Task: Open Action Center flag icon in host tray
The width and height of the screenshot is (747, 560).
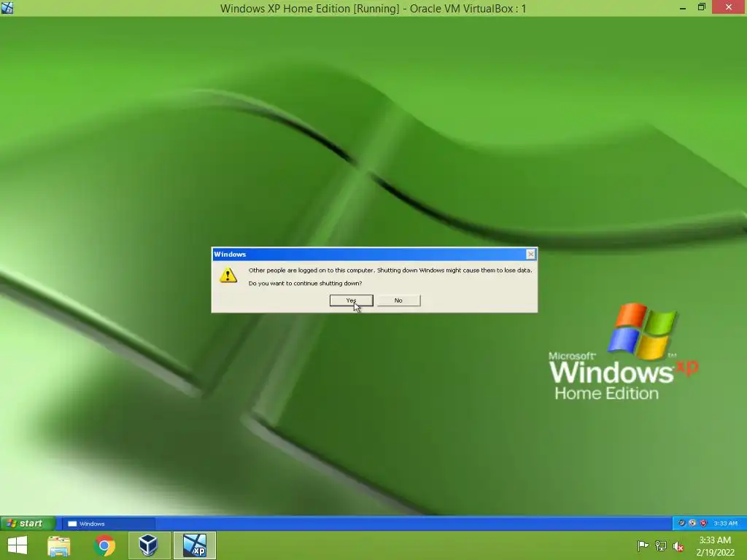Action: tap(643, 545)
